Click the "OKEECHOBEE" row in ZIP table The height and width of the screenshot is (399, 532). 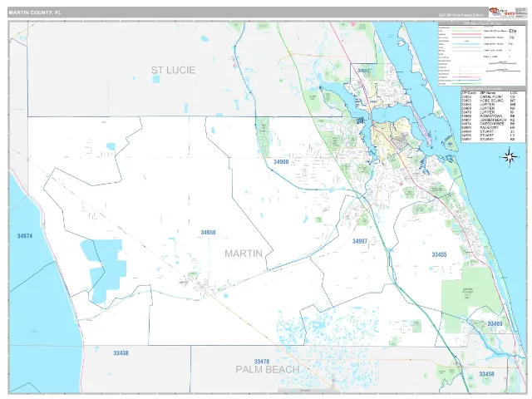click(490, 124)
